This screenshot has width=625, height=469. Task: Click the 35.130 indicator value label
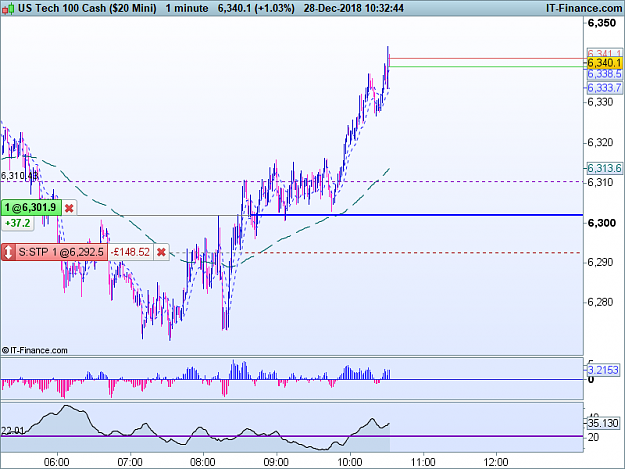603,423
